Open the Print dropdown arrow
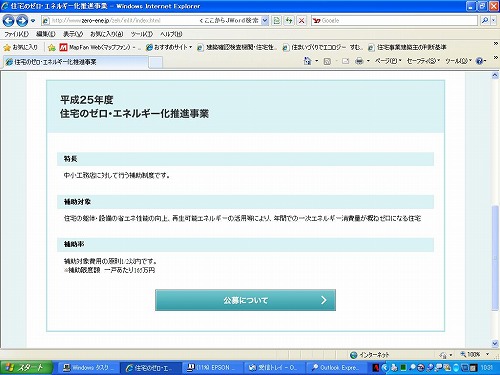The width and height of the screenshot is (500, 375). (x=368, y=61)
